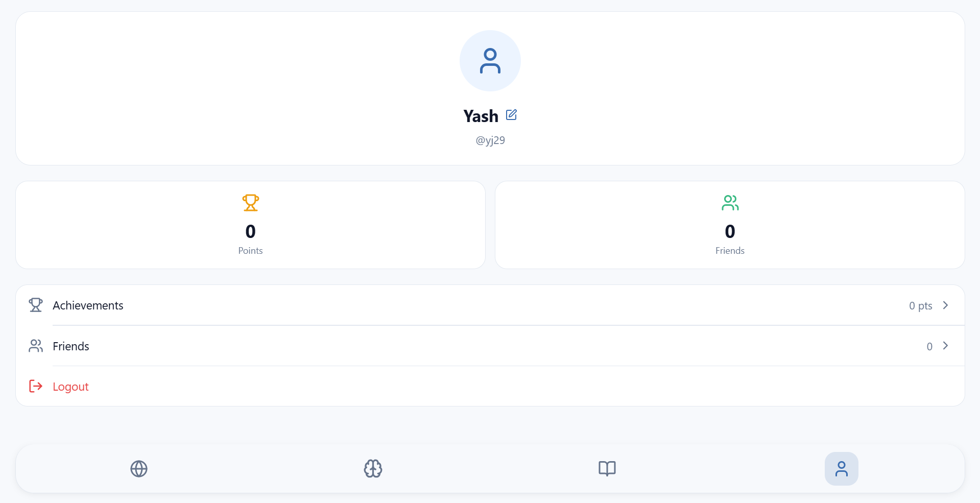Open the Friends menu row

point(490,346)
